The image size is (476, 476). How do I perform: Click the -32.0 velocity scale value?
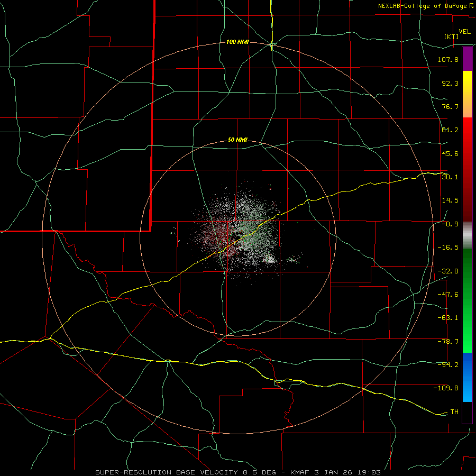(x=448, y=271)
